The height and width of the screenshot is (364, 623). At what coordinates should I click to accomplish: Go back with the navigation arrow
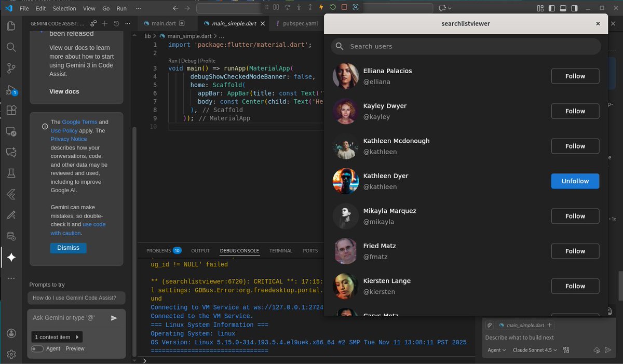pos(174,8)
